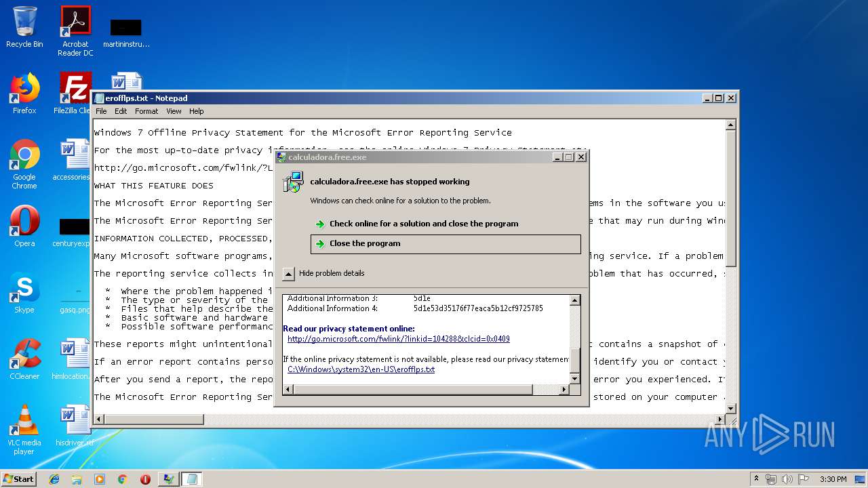Click problem details scrollbar up arrow
This screenshot has height=488, width=868.
click(x=574, y=300)
